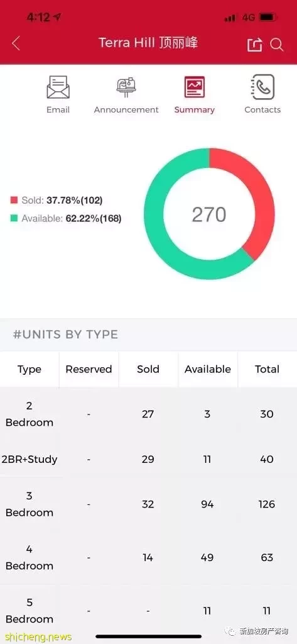The width and height of the screenshot is (297, 644).
Task: Open search magnifier icon
Action: tap(277, 45)
